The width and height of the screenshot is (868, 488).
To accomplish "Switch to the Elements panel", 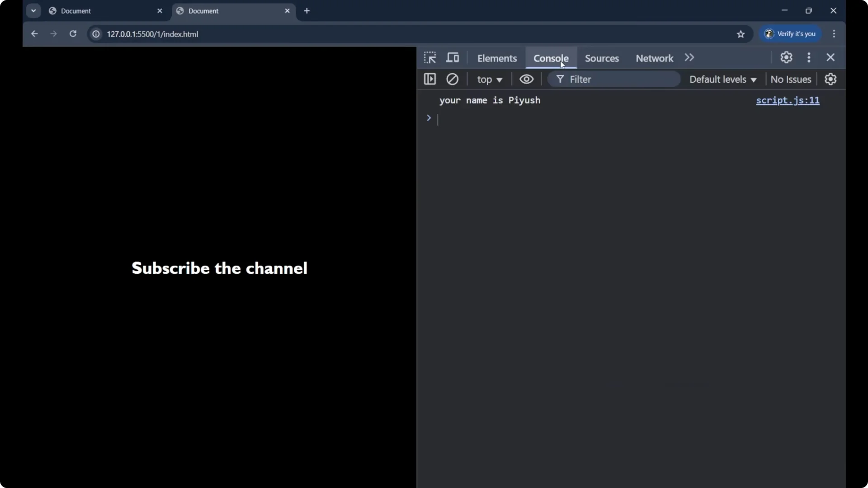I will (x=497, y=58).
